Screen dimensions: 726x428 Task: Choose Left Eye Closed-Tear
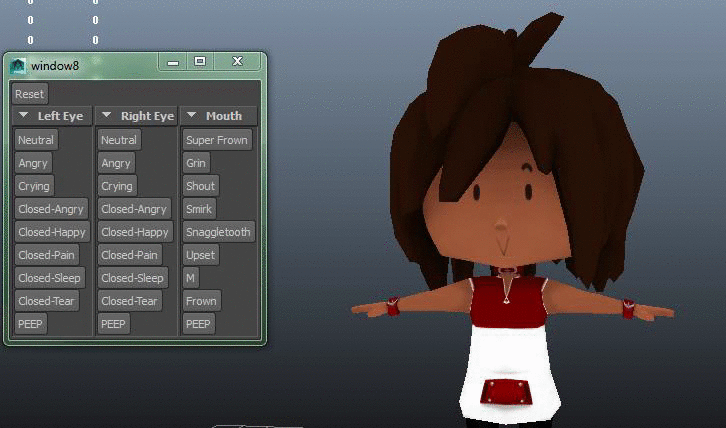click(47, 301)
